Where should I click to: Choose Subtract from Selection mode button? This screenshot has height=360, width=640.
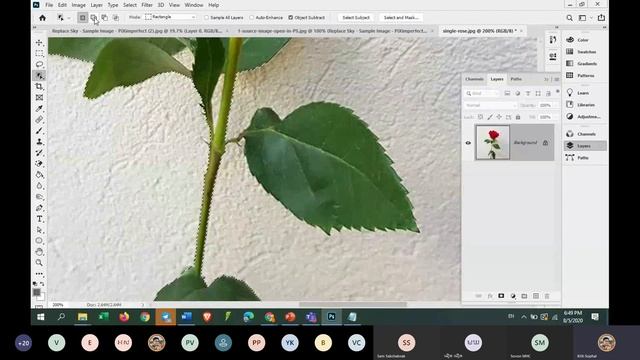[104, 18]
